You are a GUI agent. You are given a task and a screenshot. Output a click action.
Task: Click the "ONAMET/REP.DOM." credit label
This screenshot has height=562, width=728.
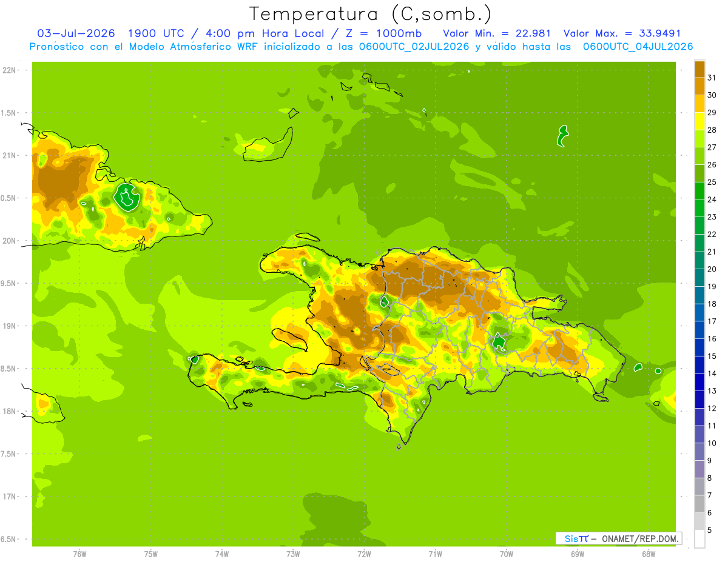(639, 538)
